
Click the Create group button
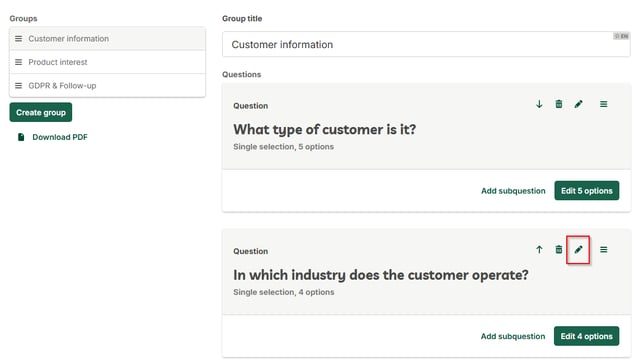pos(41,112)
